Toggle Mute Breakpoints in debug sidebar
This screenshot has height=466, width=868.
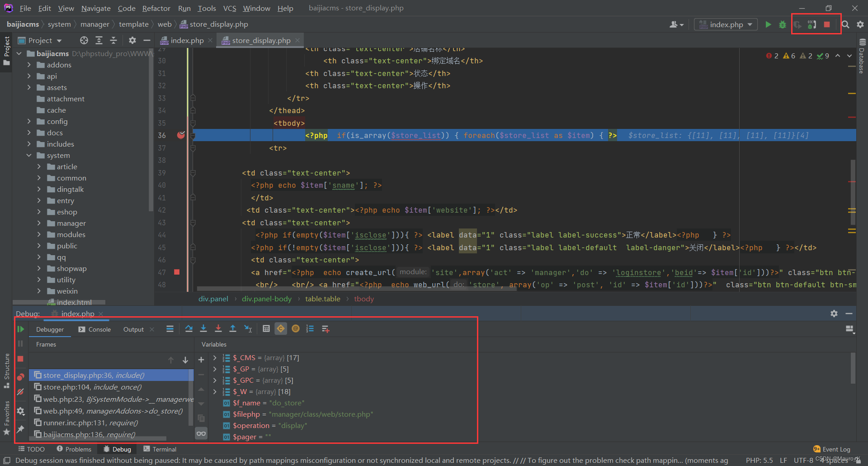[21, 392]
